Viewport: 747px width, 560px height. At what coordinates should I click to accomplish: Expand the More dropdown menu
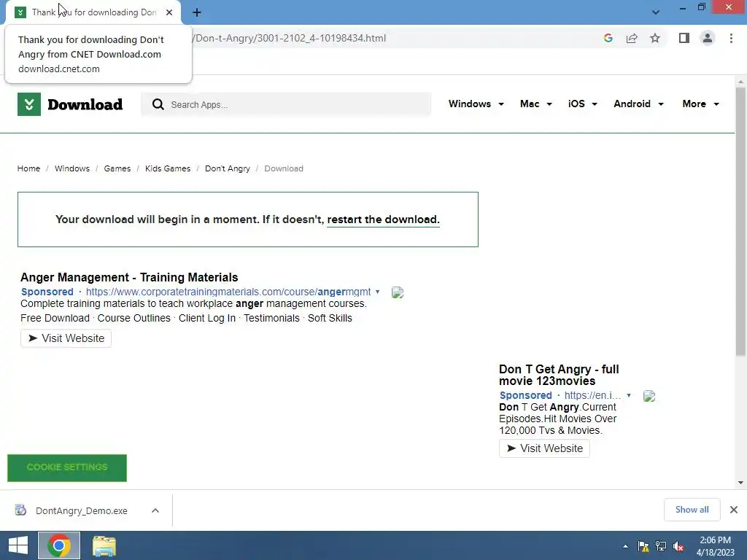700,104
